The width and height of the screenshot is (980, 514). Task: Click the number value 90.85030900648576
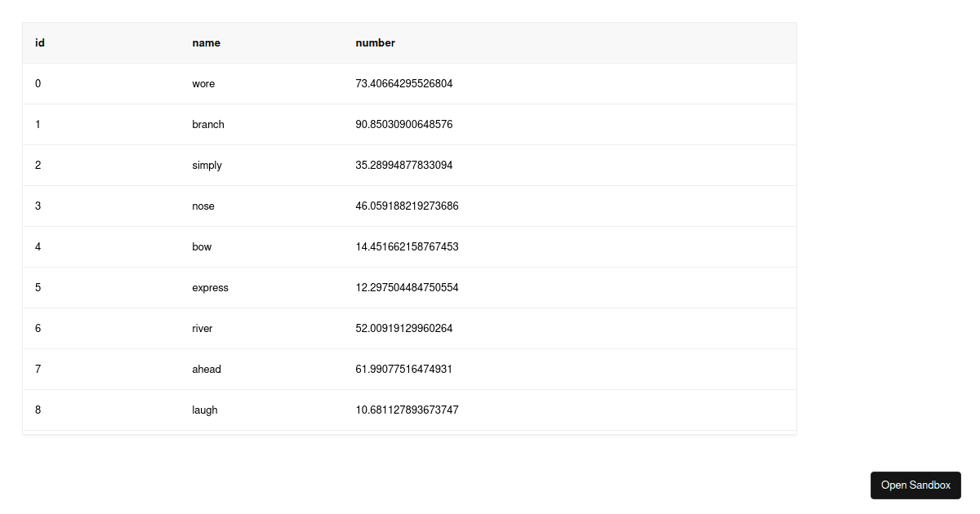(403, 124)
